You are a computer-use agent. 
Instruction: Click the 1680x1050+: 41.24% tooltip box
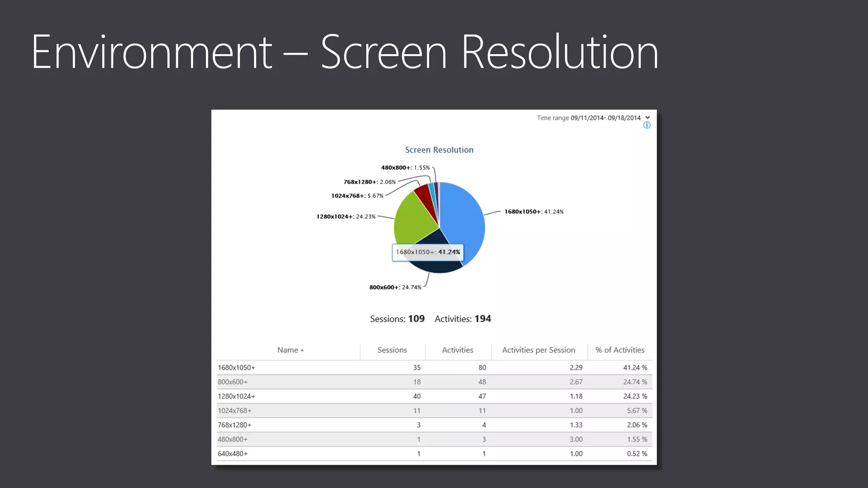428,252
